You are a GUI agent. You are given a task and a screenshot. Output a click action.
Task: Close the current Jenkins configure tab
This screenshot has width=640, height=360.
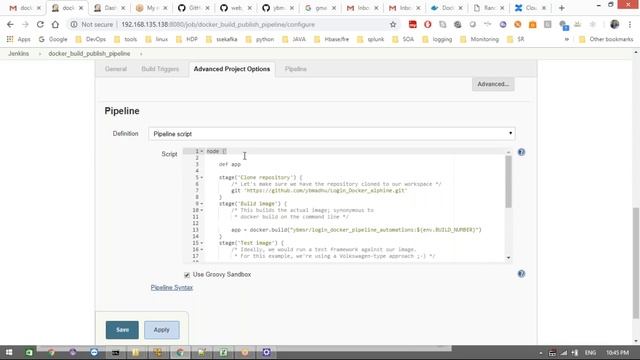point(81,8)
